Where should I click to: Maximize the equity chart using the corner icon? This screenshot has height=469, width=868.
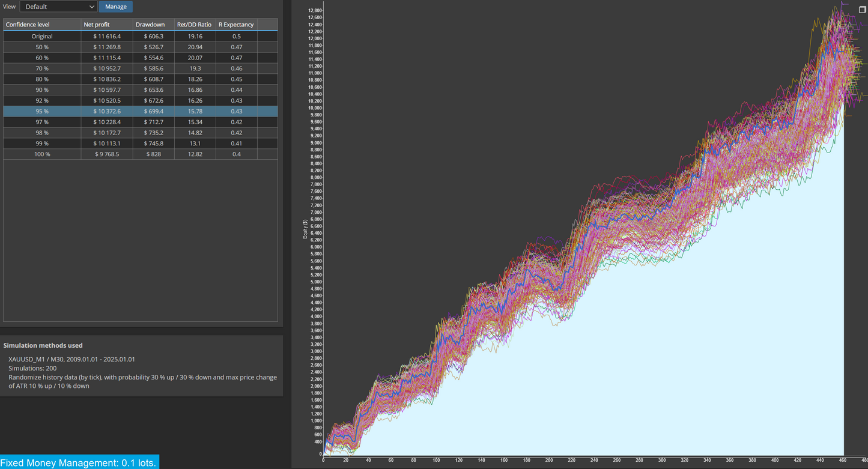tap(863, 10)
